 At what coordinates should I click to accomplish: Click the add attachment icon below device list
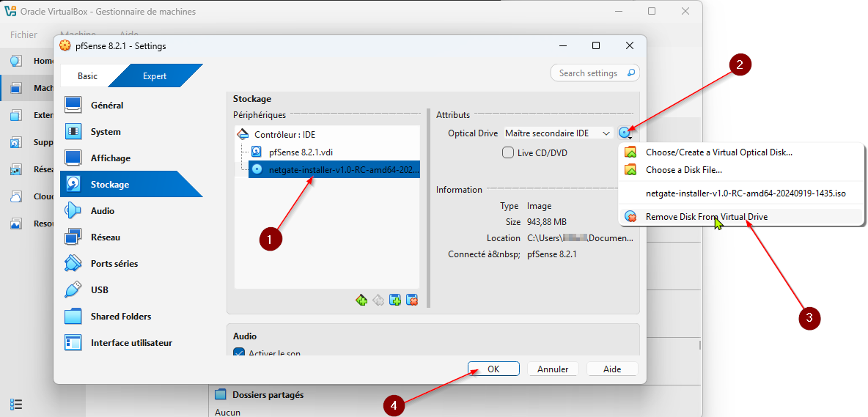pyautogui.click(x=395, y=300)
